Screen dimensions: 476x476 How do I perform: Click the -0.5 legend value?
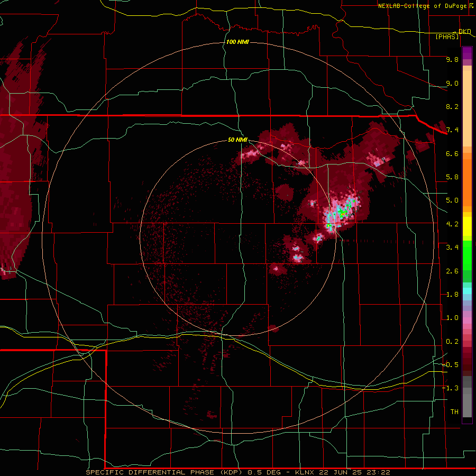451,365
